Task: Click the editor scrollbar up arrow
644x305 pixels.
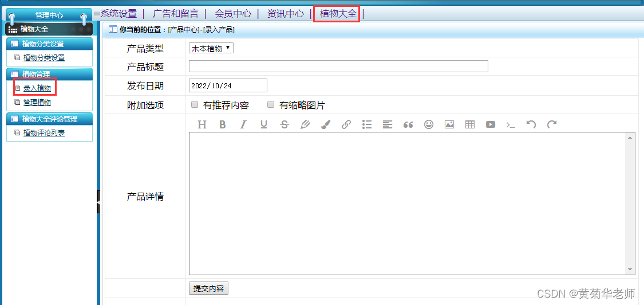Action: 630,137
